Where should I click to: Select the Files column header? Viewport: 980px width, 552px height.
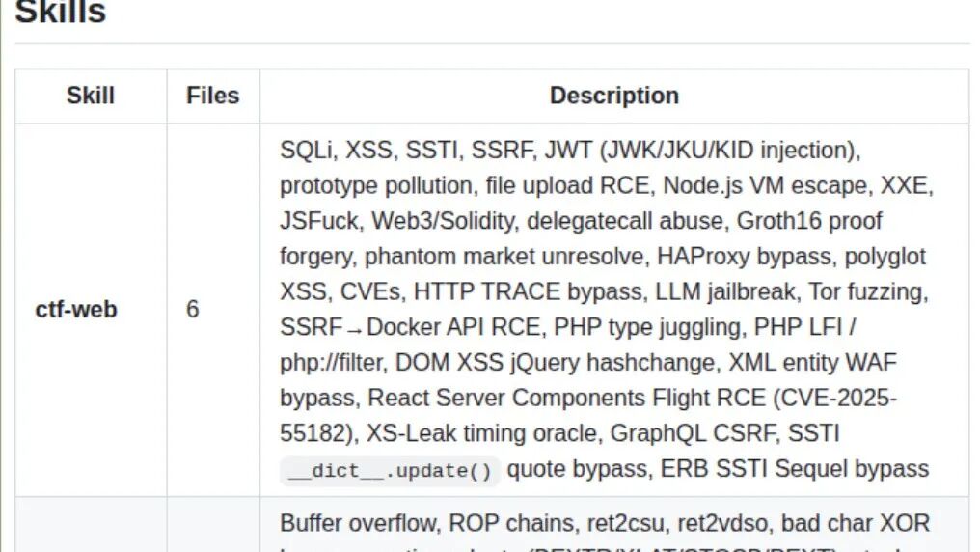point(212,96)
